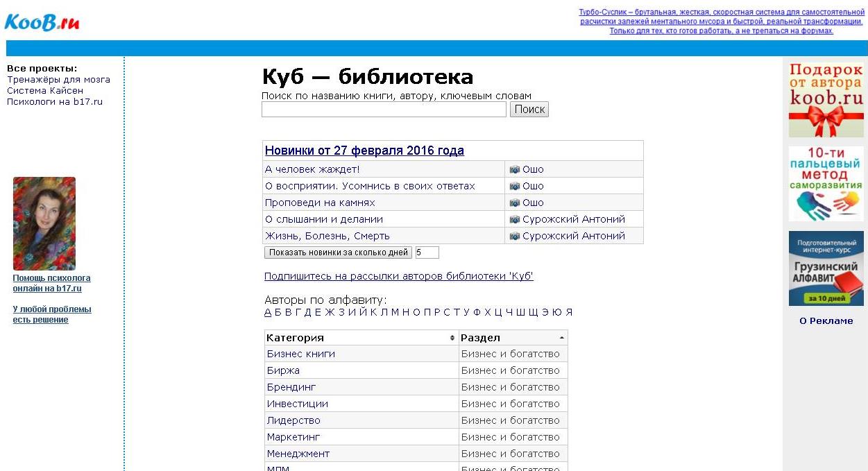Viewport: 868px width, 471px height.
Task: Click camera icon in О слышании и делании row
Action: [515, 219]
